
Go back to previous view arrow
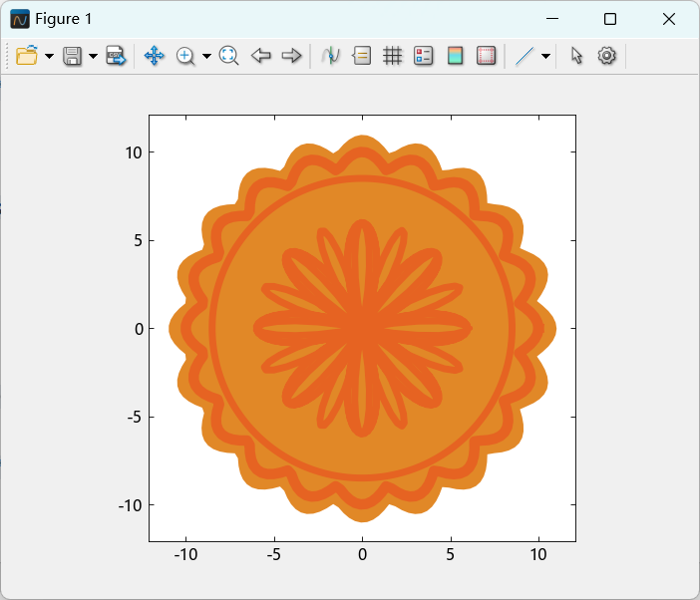point(260,56)
